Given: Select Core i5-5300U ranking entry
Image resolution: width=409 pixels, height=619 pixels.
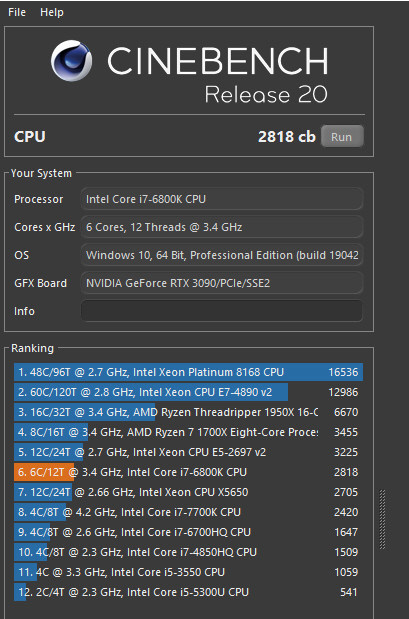Looking at the screenshot, I should click(188, 592).
